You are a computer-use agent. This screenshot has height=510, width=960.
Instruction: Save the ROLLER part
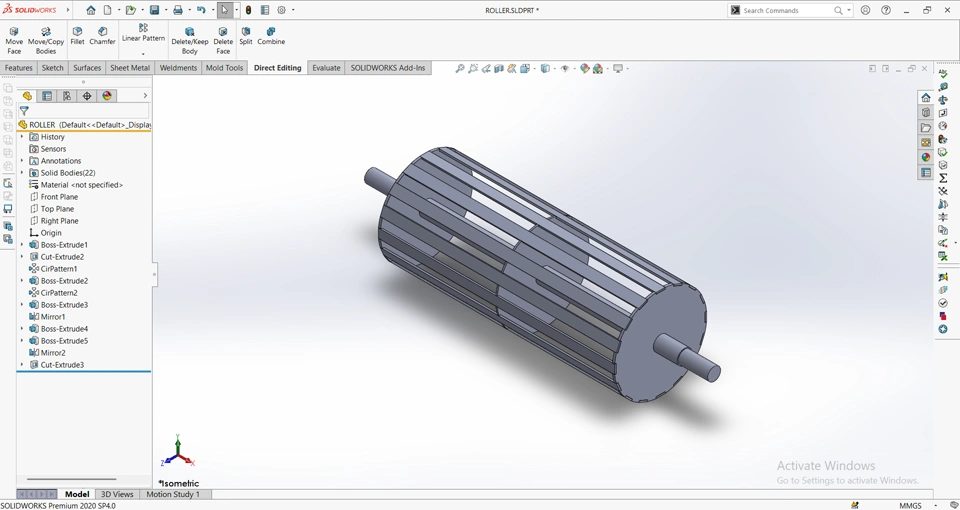coord(154,10)
